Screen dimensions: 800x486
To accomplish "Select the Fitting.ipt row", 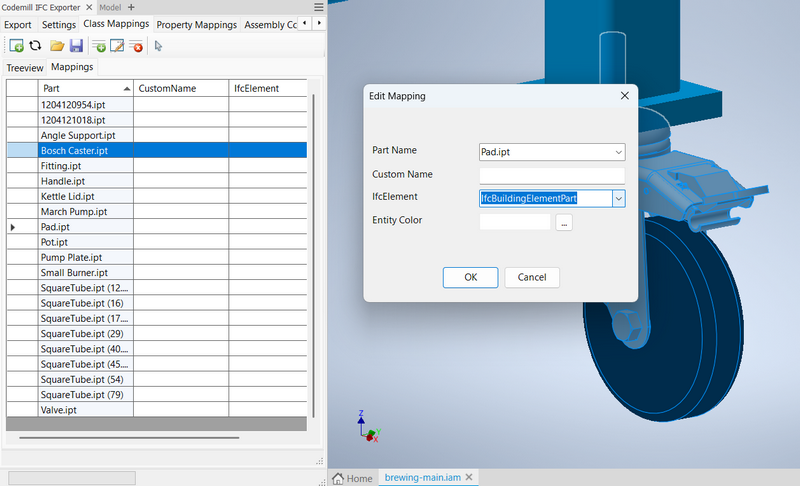I will (157, 166).
